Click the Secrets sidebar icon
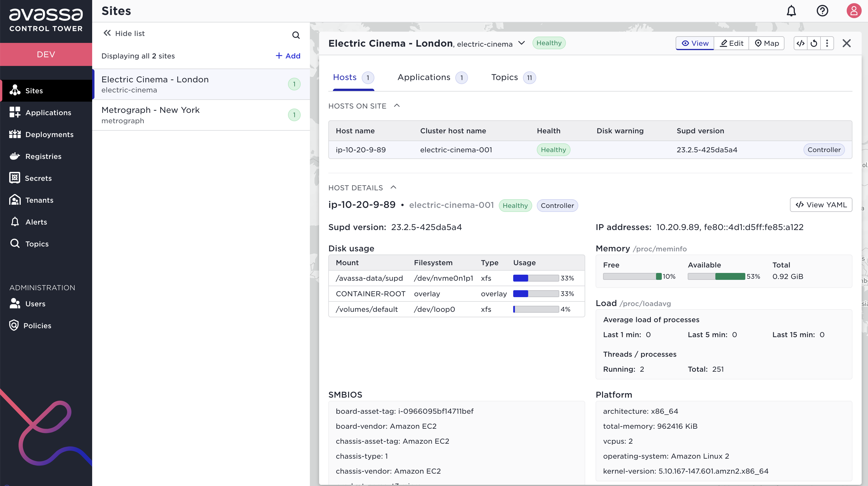This screenshot has height=486, width=868. pyautogui.click(x=15, y=178)
